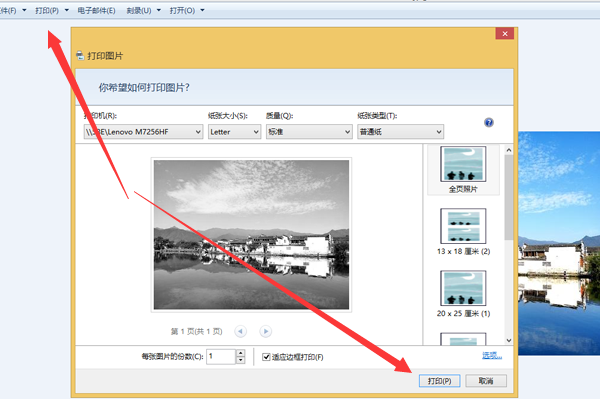Open the 打开(O) menu
The width and height of the screenshot is (600, 399).
(182, 11)
